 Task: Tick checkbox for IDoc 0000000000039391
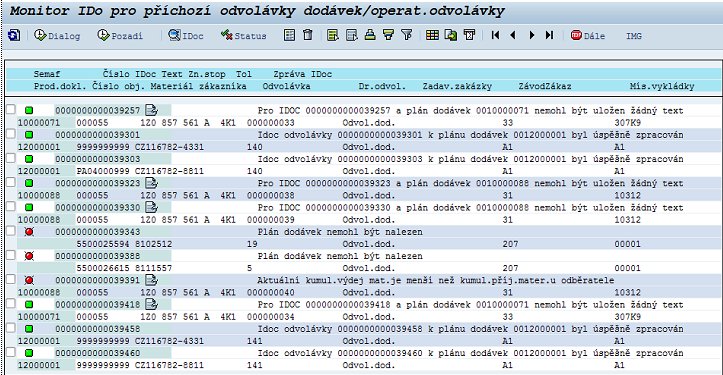pos(11,279)
